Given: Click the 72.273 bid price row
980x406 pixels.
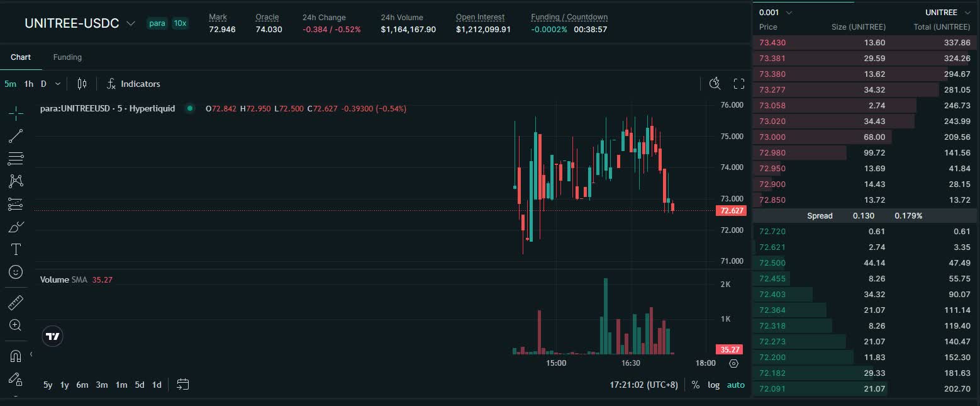Looking at the screenshot, I should (x=866, y=342).
